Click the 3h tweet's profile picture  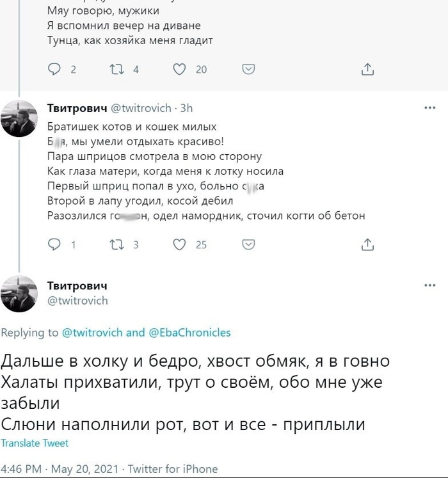coord(19,118)
